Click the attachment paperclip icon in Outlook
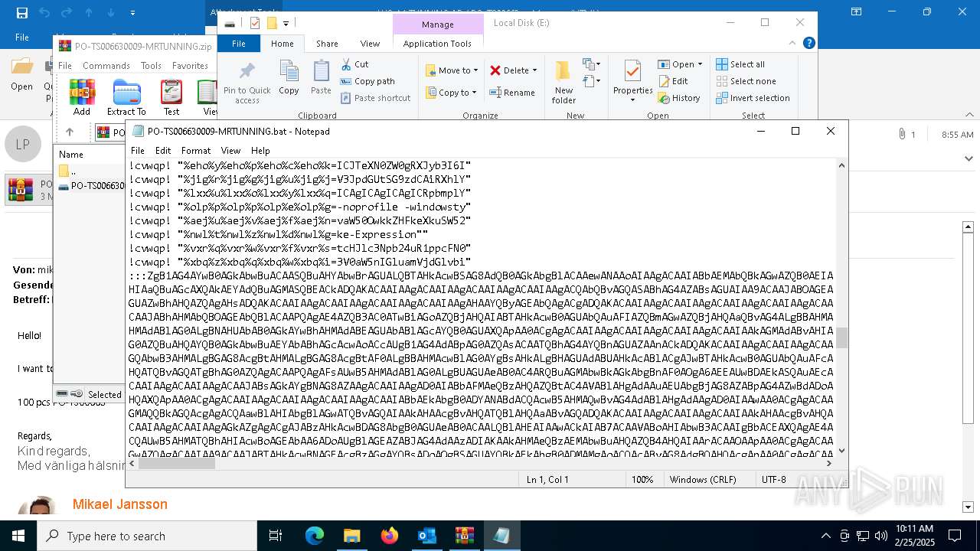Screen dimensions: 980x551 (x=902, y=134)
